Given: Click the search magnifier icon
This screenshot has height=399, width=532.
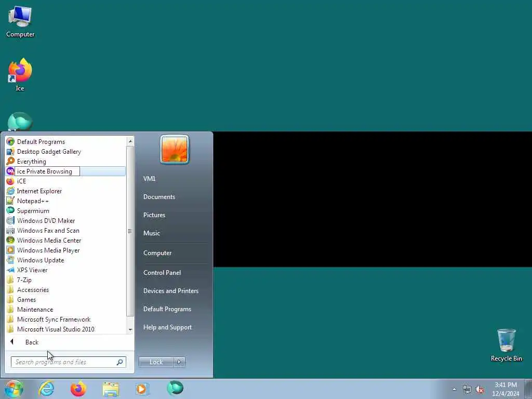Looking at the screenshot, I should pyautogui.click(x=120, y=362).
